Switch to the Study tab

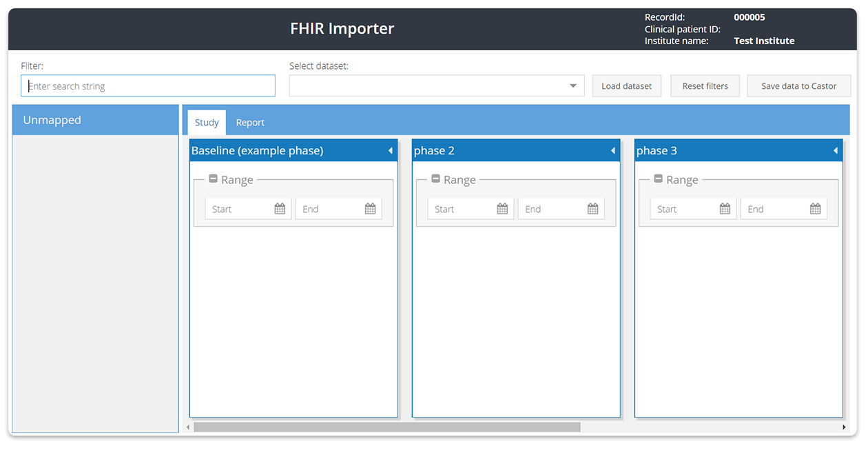point(207,122)
